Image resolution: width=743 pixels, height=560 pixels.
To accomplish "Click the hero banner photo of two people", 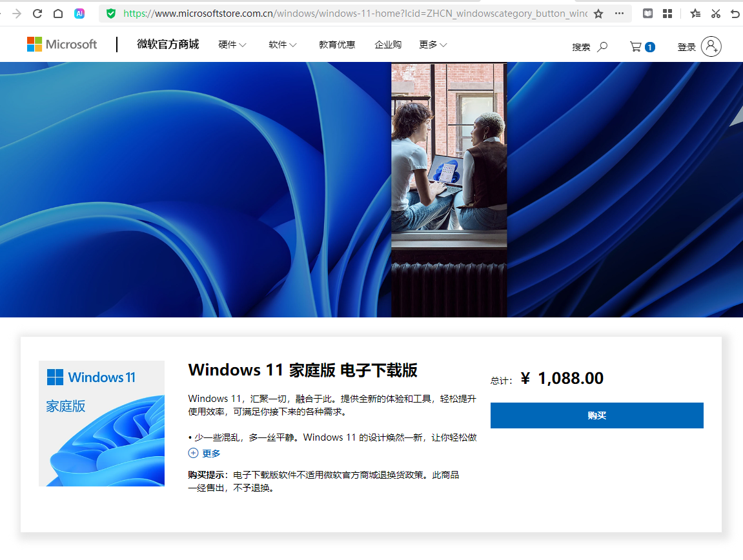I will 449,190.
